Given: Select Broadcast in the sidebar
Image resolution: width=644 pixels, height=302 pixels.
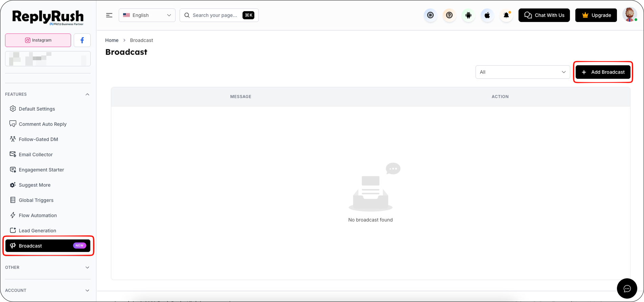Looking at the screenshot, I should click(x=48, y=246).
